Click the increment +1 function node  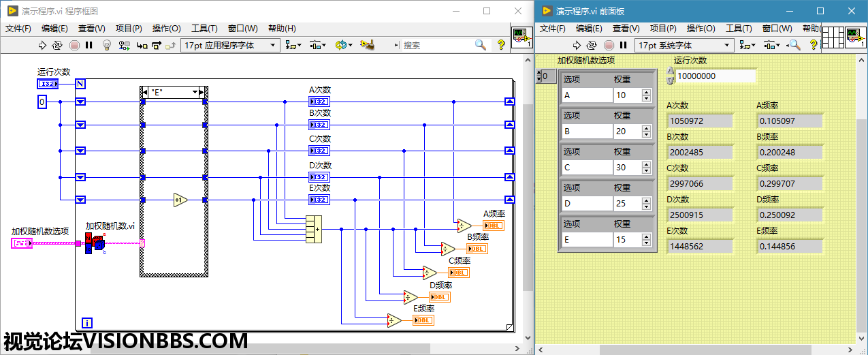[x=180, y=200]
